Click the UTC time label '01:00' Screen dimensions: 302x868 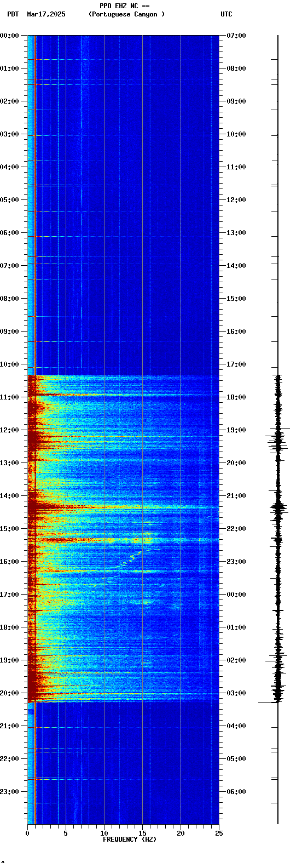click(x=236, y=627)
